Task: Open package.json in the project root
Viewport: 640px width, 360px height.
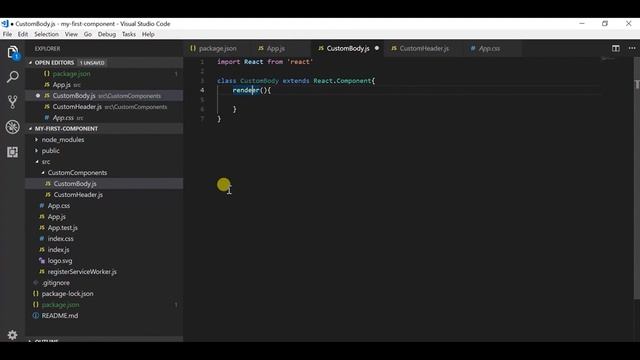Action: [x=60, y=304]
